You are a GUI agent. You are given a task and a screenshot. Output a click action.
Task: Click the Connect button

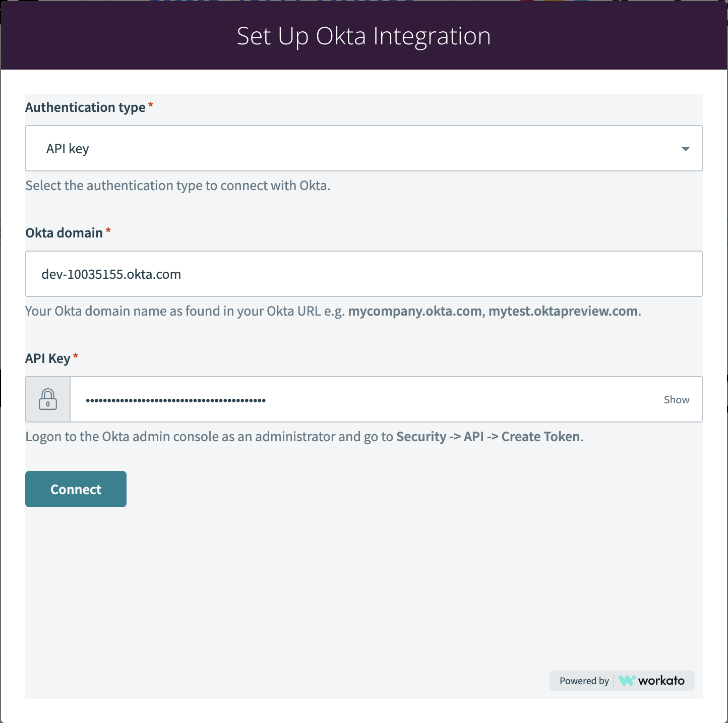(76, 489)
